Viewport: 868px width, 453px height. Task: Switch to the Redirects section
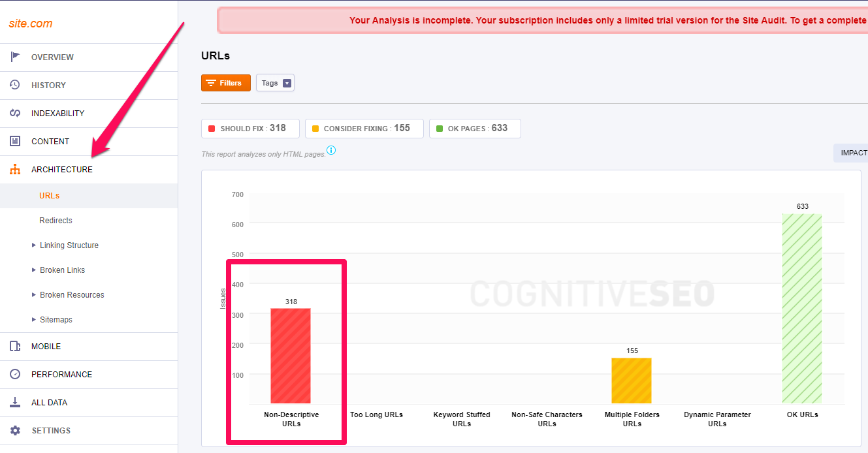[x=56, y=220]
